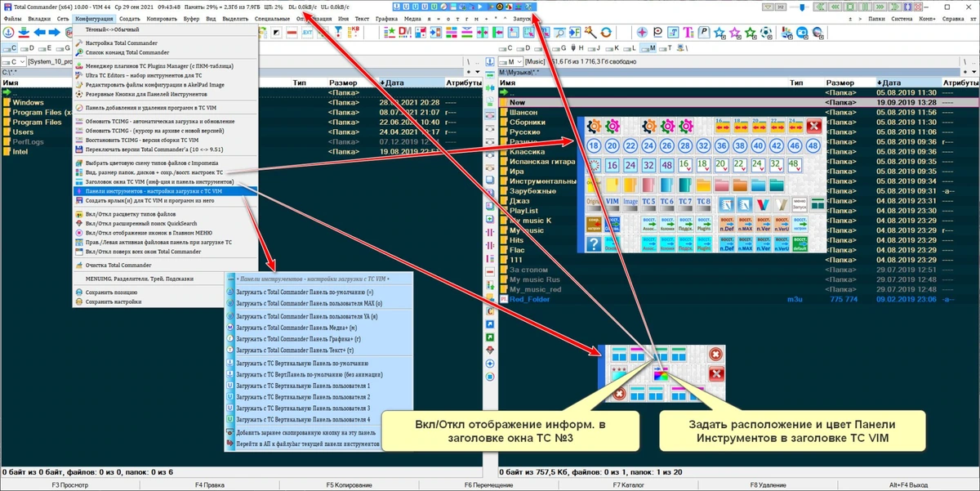Open right panel drive M dropdown

pyautogui.click(x=510, y=61)
